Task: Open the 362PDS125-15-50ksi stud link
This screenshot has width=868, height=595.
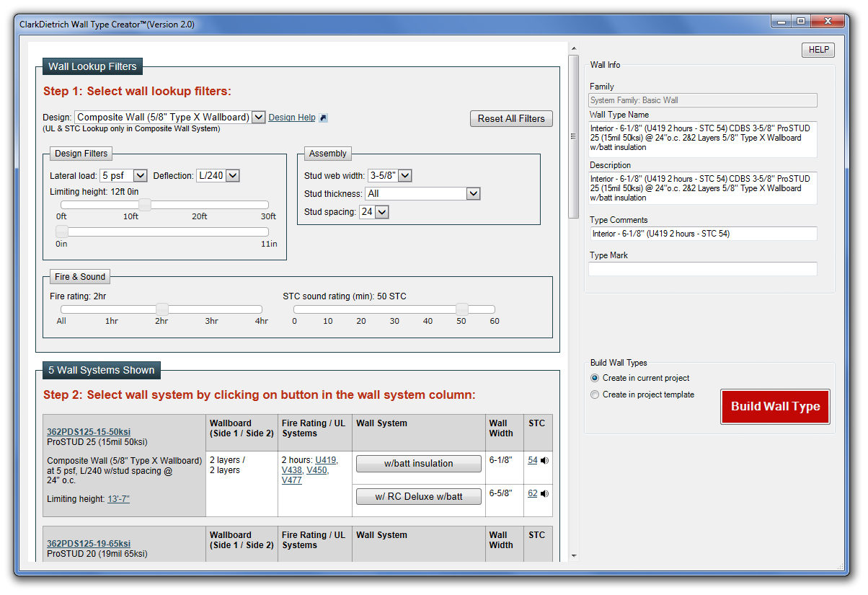Action: point(89,432)
